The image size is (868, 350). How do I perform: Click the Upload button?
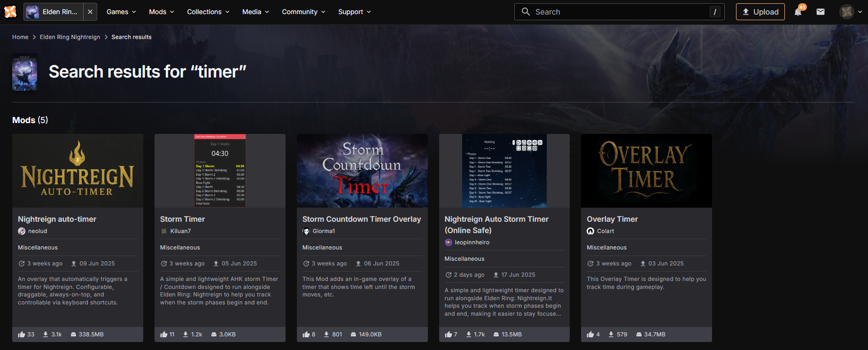760,12
